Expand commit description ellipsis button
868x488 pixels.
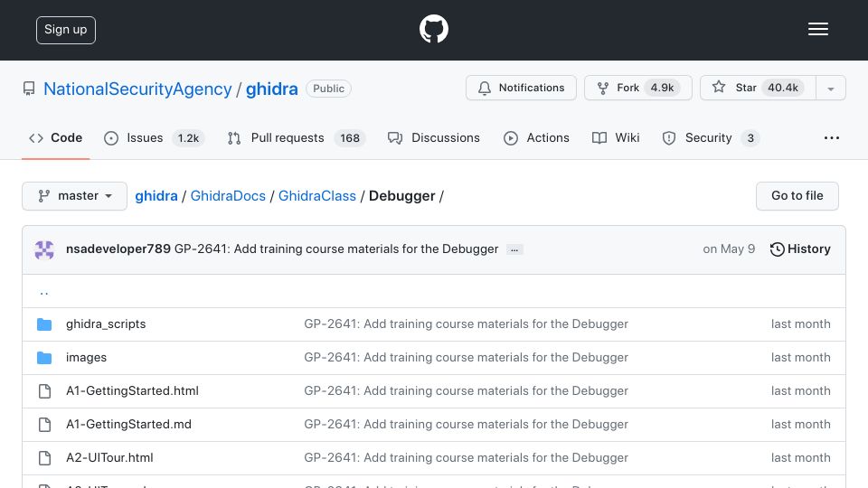pyautogui.click(x=514, y=249)
